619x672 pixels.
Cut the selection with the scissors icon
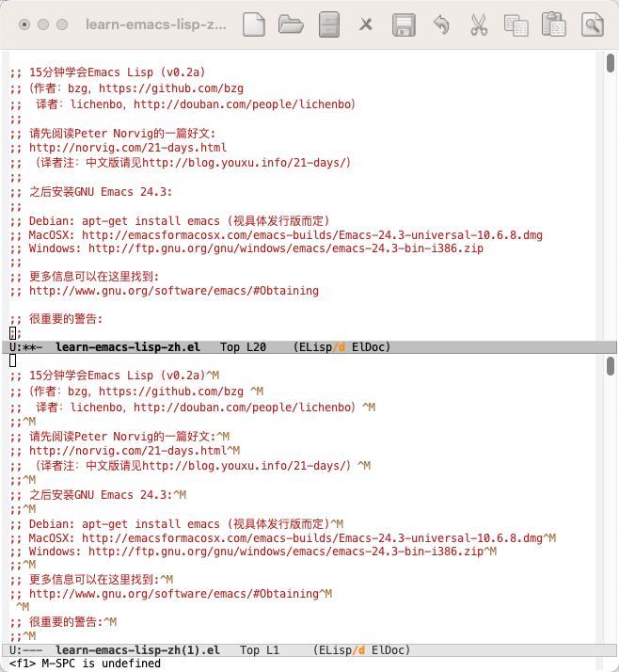coord(479,25)
